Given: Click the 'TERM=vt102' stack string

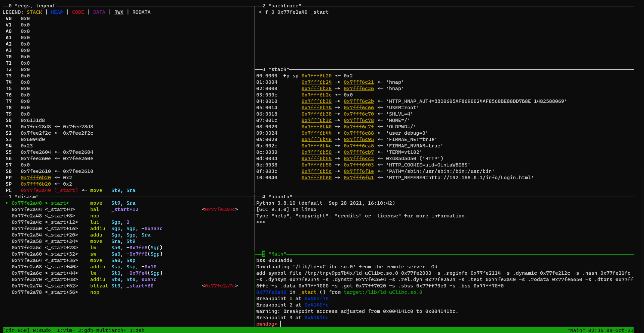Looking at the screenshot, I should [404, 152].
